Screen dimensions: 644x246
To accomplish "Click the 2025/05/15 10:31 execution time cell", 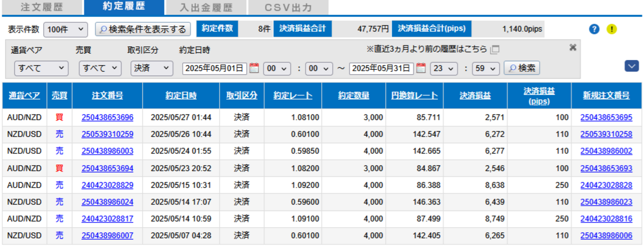I will (x=181, y=185).
